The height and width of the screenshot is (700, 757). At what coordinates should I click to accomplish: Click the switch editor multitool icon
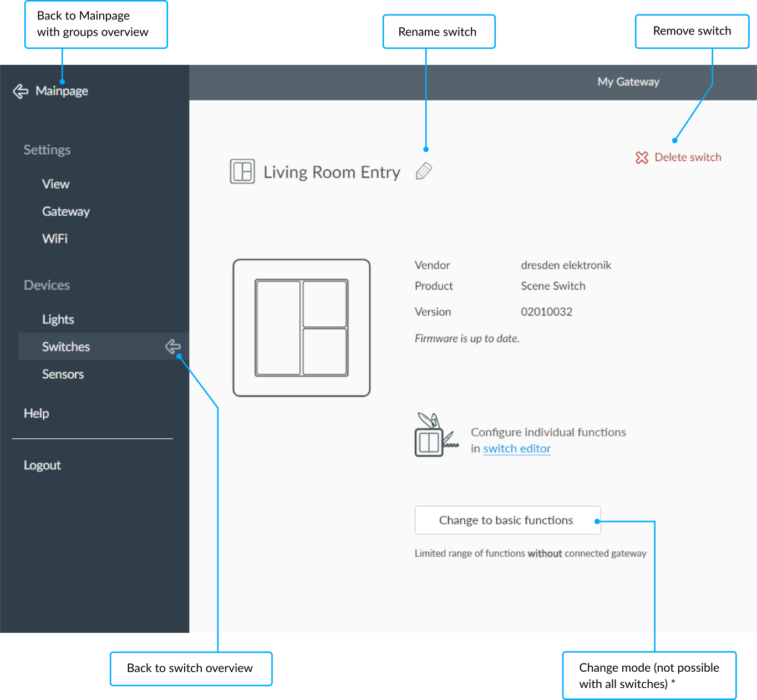click(x=436, y=434)
